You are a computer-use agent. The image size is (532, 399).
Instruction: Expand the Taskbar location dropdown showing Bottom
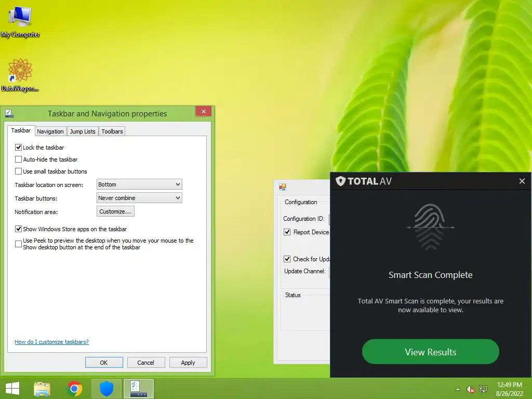tap(139, 184)
